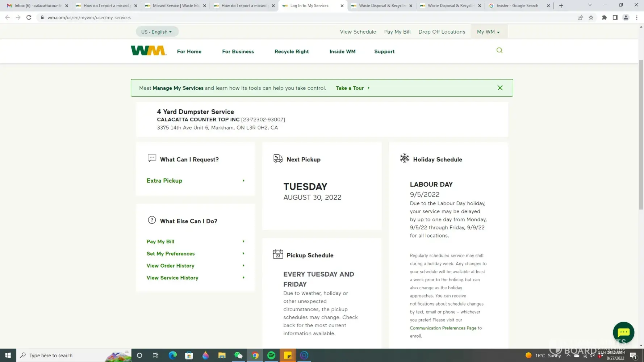Viewport: 644px width, 362px height.
Task: Open the site search magnifier icon
Action: (499, 50)
